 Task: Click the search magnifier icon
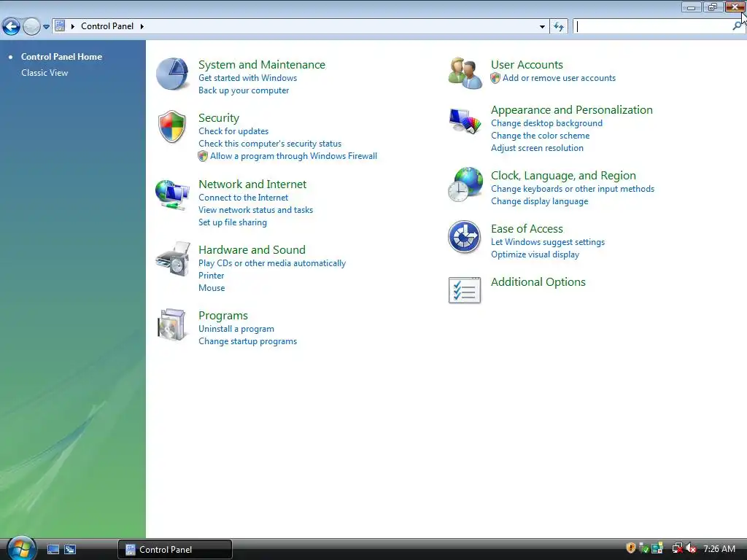coord(737,26)
